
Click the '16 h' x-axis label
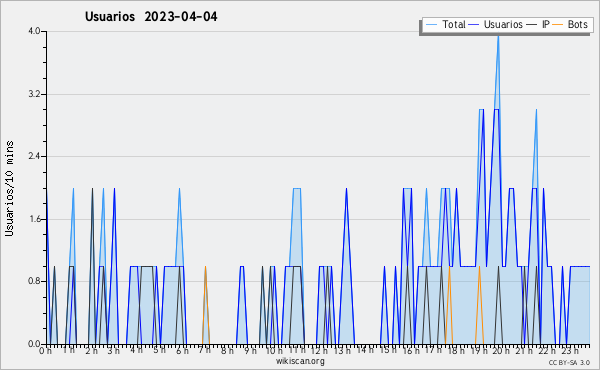411,351
